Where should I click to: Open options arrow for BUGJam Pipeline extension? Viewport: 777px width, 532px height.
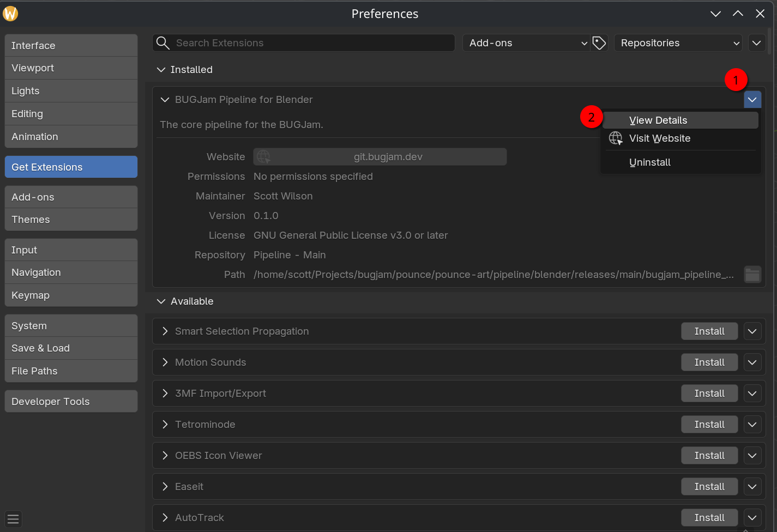coord(752,100)
